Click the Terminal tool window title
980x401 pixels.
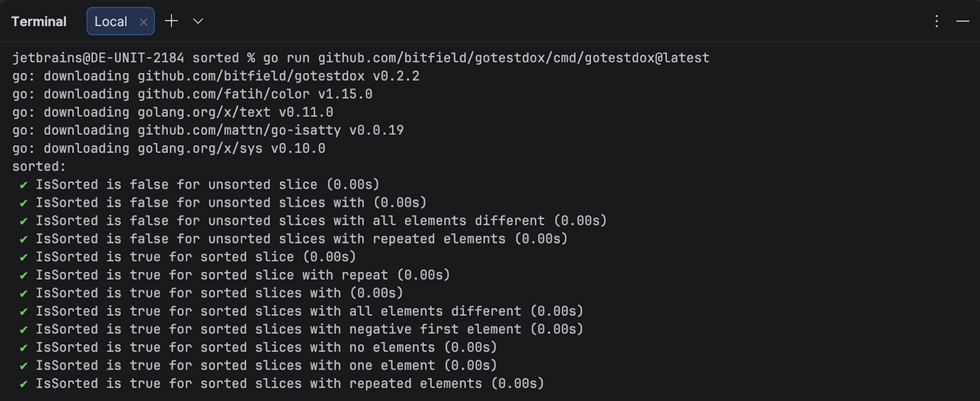[x=39, y=21]
